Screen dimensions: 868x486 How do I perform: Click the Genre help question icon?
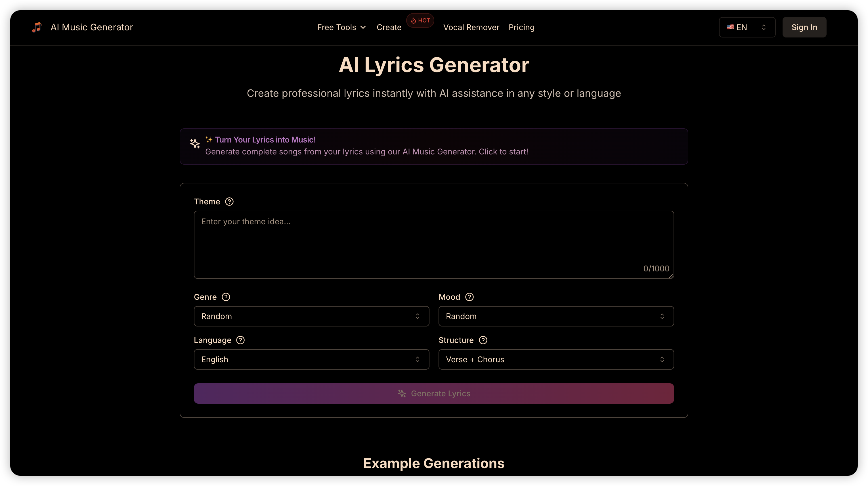[x=226, y=297]
